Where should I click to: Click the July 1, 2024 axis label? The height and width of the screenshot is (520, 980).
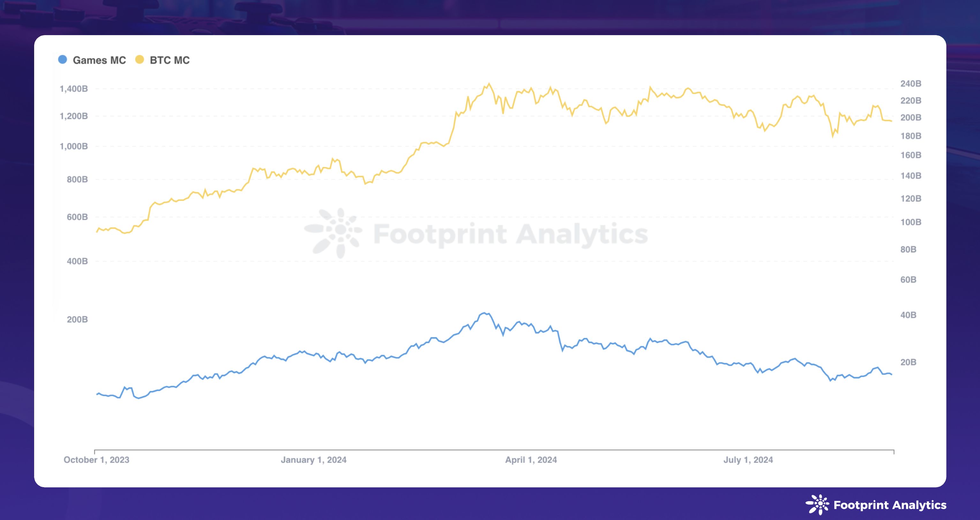[x=748, y=460]
